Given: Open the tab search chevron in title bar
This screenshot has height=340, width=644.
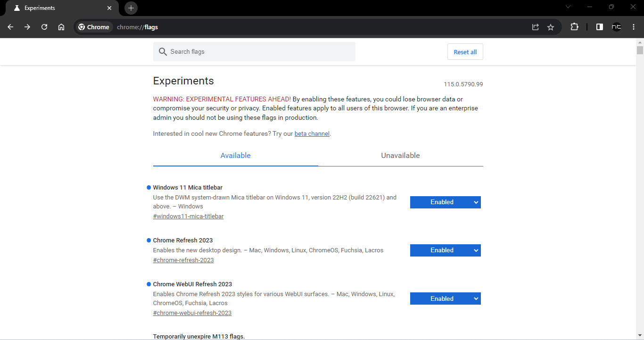Looking at the screenshot, I should click(568, 7).
